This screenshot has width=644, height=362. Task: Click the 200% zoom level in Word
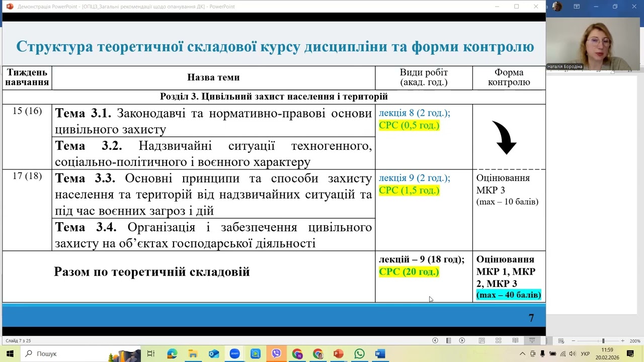(635, 341)
